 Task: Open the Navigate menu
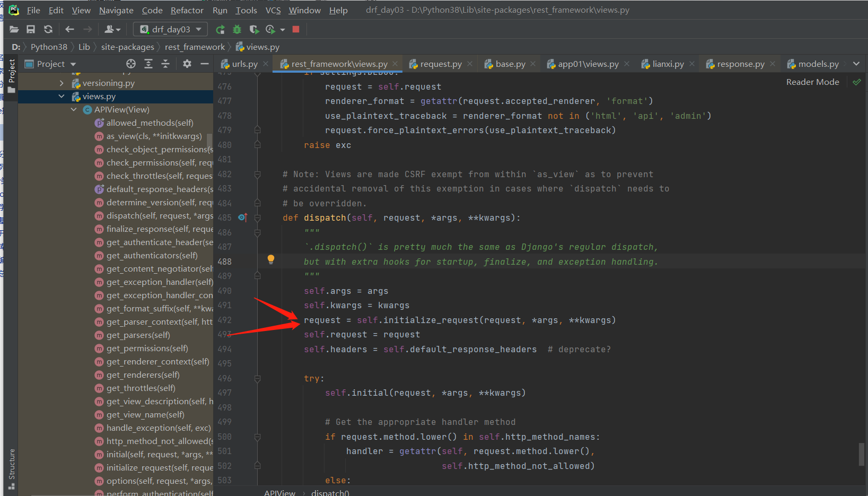coord(116,10)
